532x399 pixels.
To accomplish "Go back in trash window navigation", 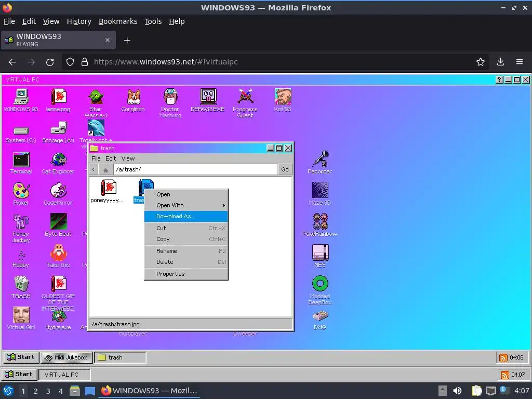I will 94,169.
